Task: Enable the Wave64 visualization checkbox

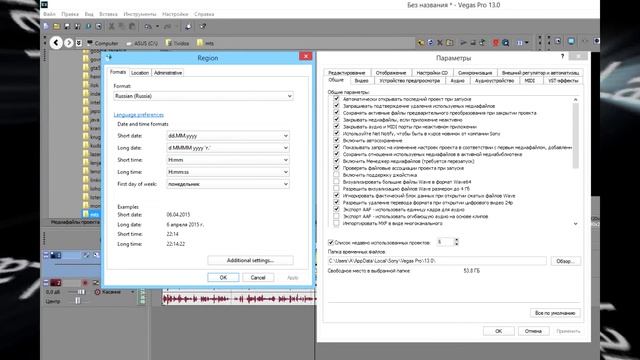Action: click(336, 182)
